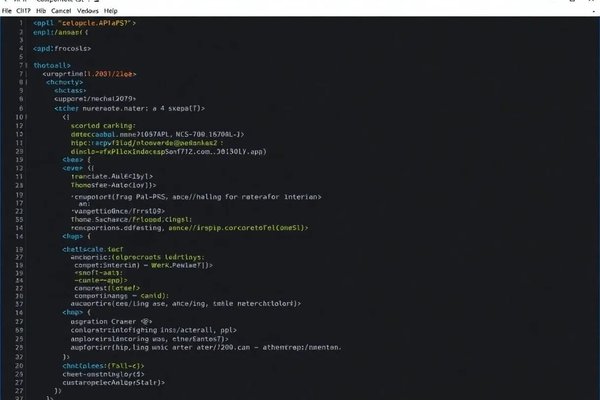Click the line starting with "aucoortirs("

click(x=186, y=304)
